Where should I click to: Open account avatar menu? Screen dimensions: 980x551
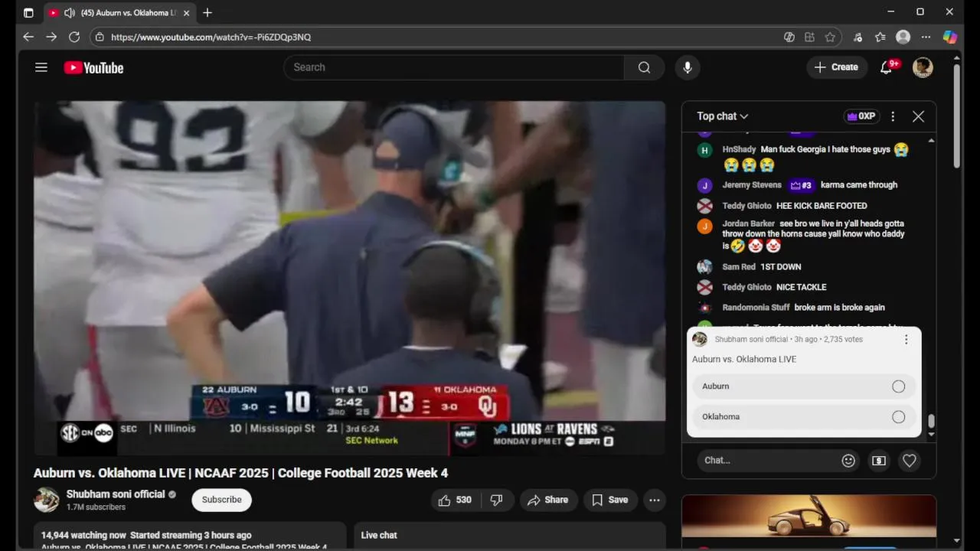point(923,67)
